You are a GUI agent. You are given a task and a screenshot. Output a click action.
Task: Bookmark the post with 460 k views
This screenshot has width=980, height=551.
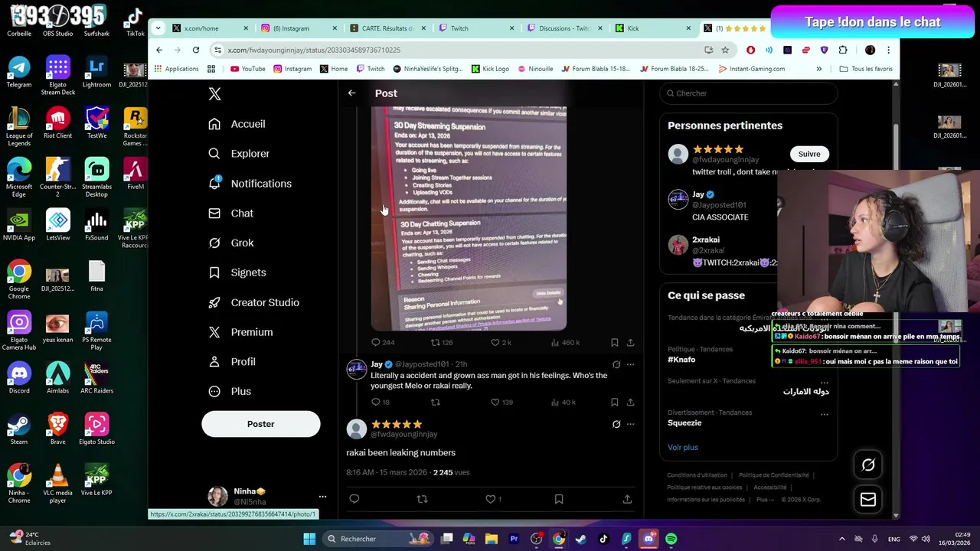pos(614,343)
